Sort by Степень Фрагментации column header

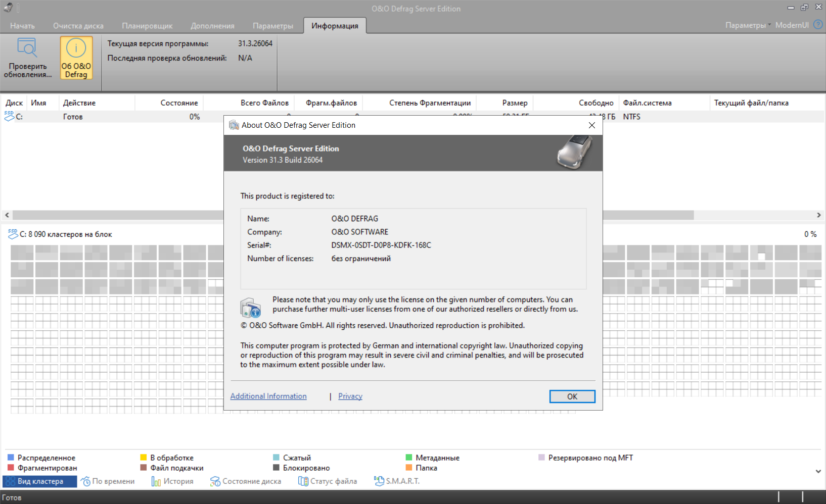(419, 103)
